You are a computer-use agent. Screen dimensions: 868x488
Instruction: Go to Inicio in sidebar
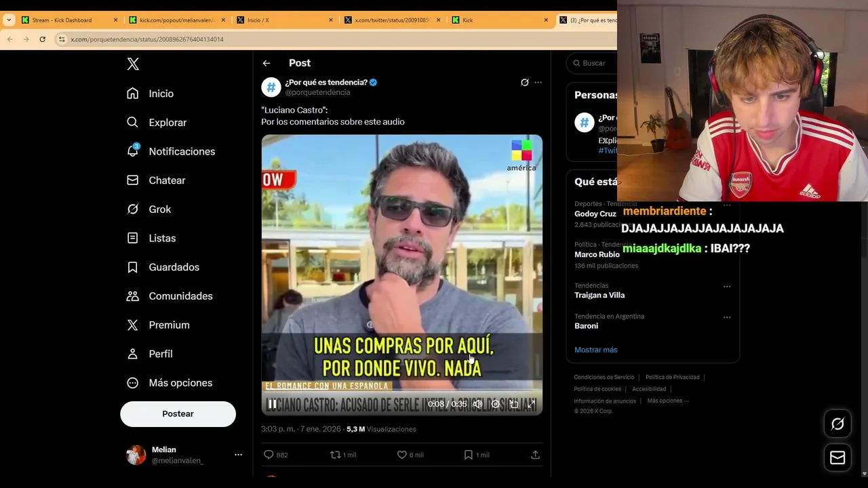tap(150, 94)
